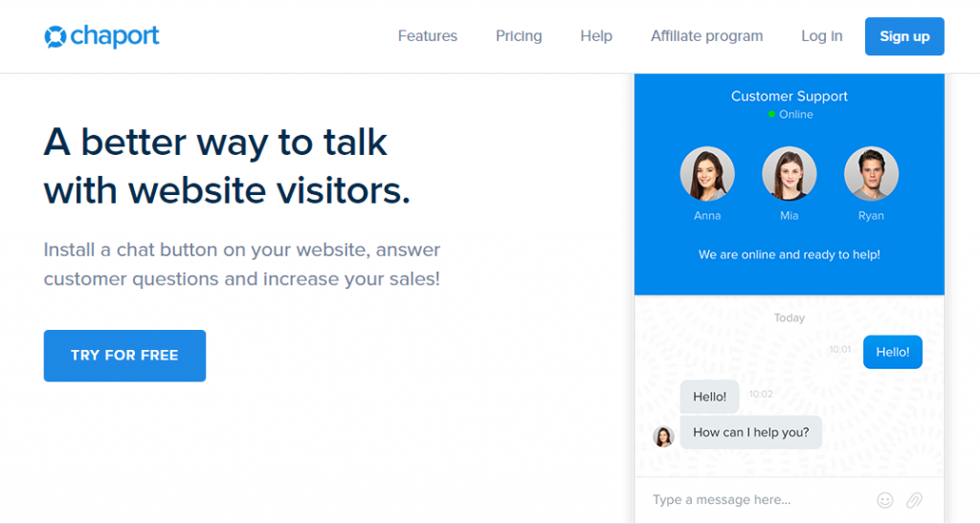Click the green Online status indicator
The height and width of the screenshot is (524, 980).
pyautogui.click(x=772, y=115)
